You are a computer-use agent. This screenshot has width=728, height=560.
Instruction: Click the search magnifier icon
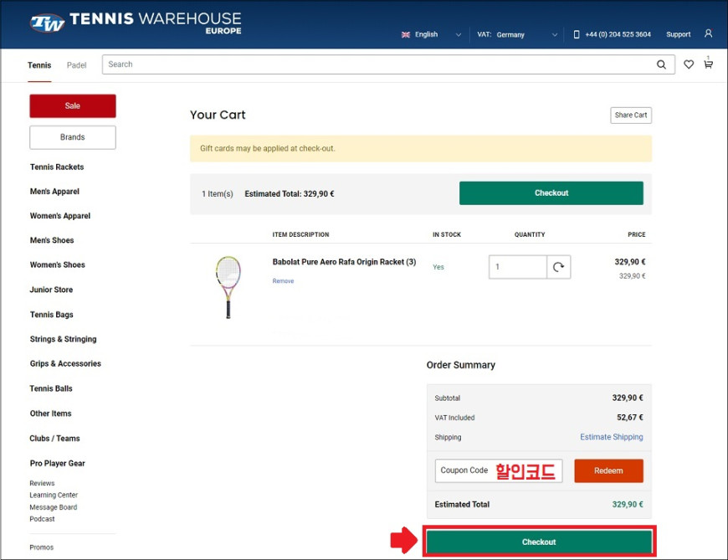click(x=661, y=64)
